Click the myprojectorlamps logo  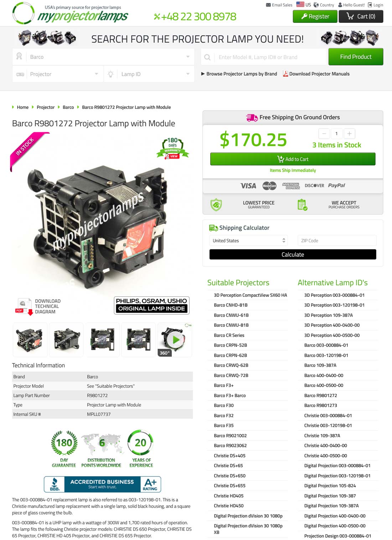coord(70,13)
